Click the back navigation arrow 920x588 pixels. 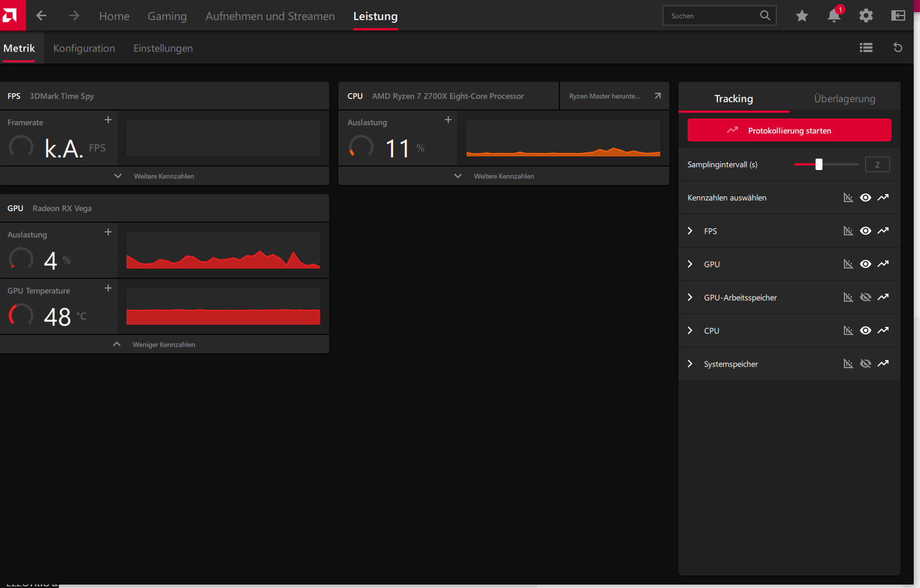tap(41, 16)
